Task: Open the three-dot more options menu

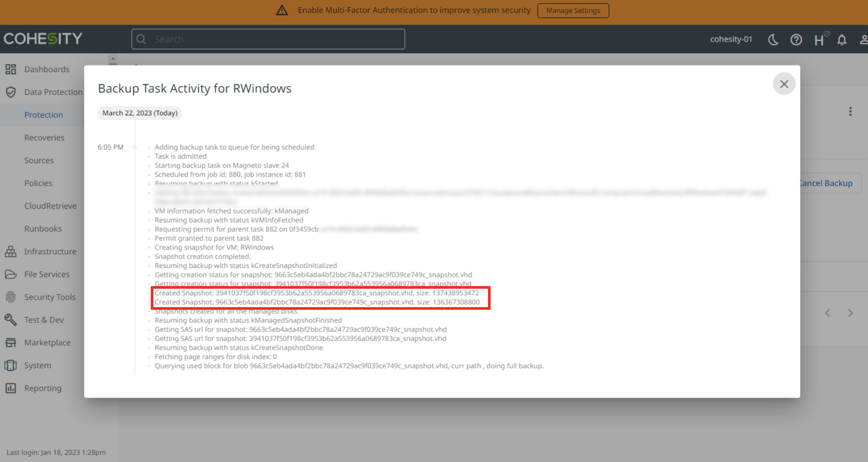Action: [850, 111]
